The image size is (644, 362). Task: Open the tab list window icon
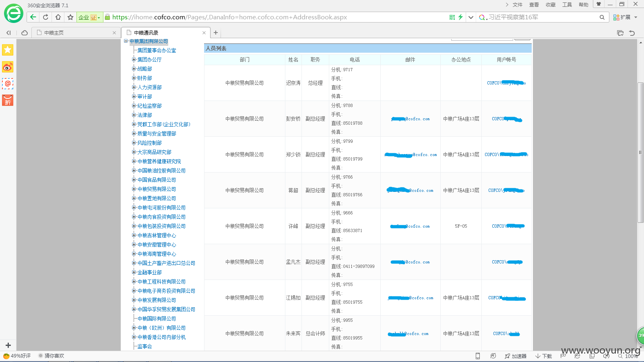point(620,33)
